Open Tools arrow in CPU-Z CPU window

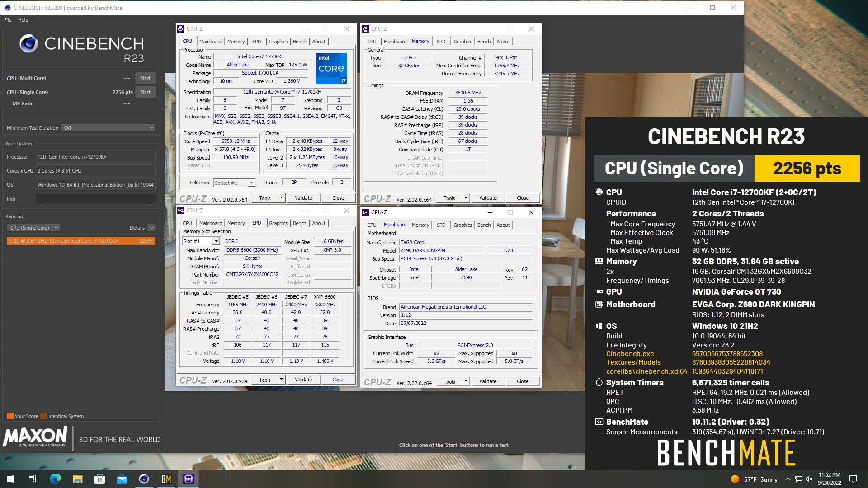(x=281, y=198)
